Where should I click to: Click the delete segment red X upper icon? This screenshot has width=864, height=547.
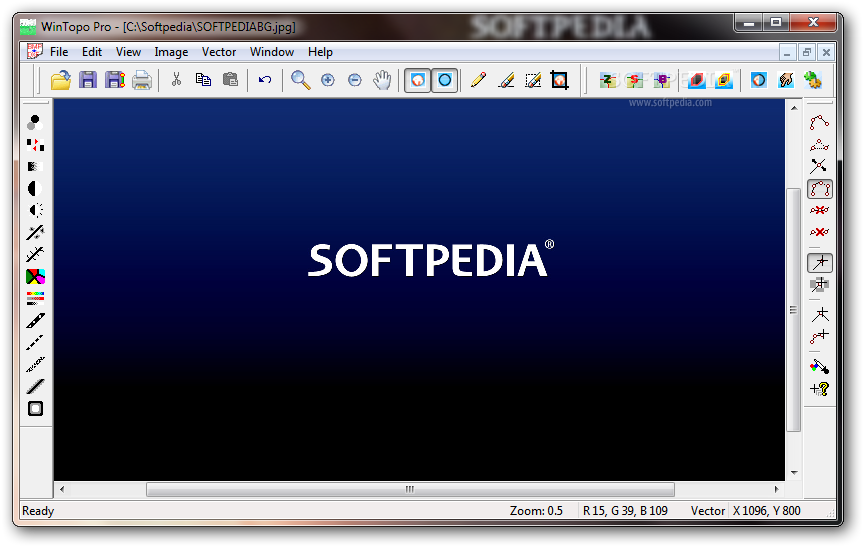point(819,210)
